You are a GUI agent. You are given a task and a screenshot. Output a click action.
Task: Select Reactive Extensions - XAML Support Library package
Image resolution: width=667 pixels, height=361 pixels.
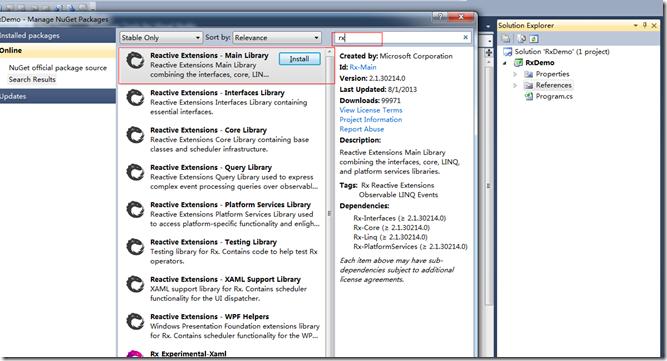pyautogui.click(x=222, y=289)
